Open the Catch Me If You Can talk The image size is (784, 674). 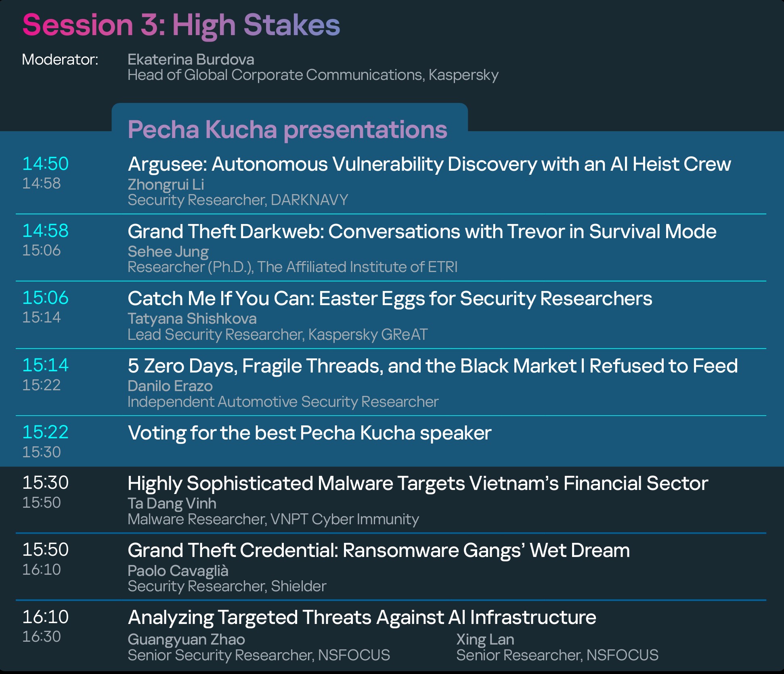pyautogui.click(x=390, y=299)
